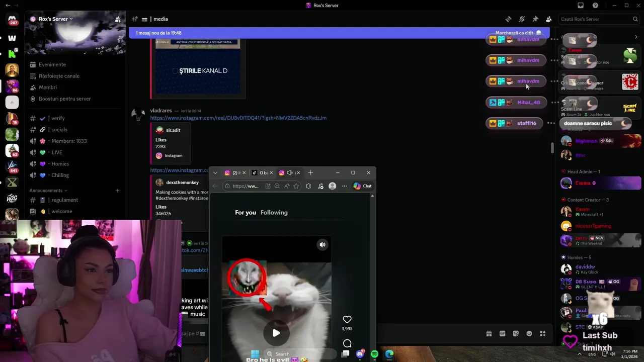Select the Following tab in TikTok
The width and height of the screenshot is (644, 362).
(274, 212)
